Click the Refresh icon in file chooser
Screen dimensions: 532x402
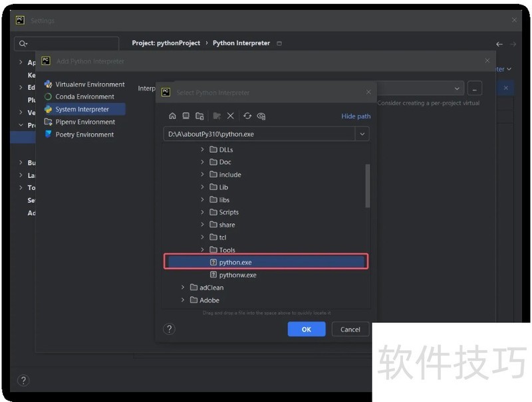click(247, 116)
